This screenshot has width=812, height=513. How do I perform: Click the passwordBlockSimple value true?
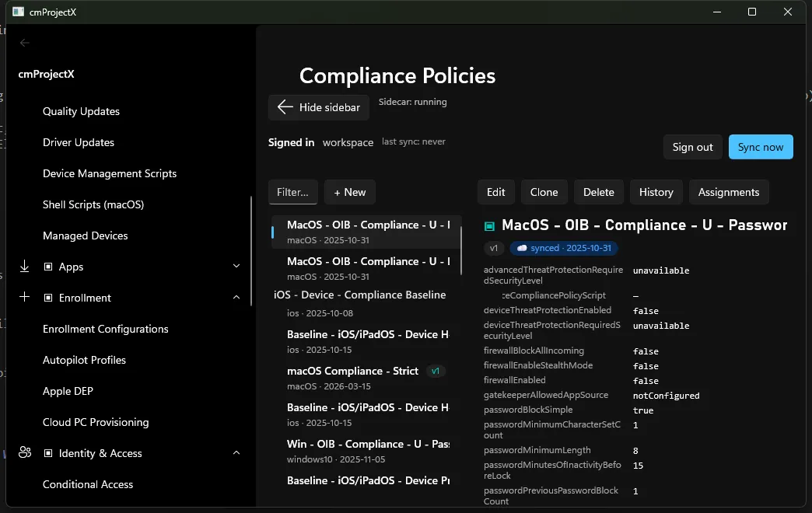click(x=643, y=410)
